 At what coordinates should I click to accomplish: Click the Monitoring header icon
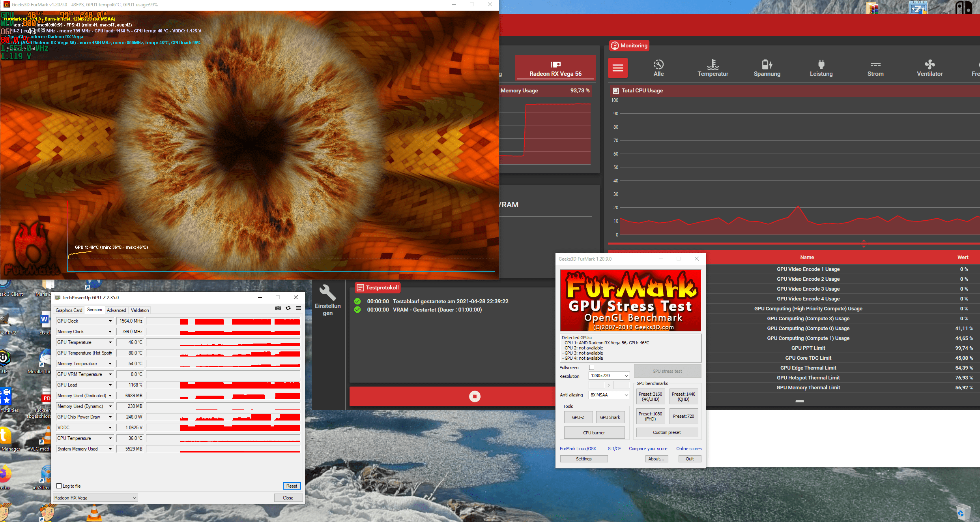[615, 45]
